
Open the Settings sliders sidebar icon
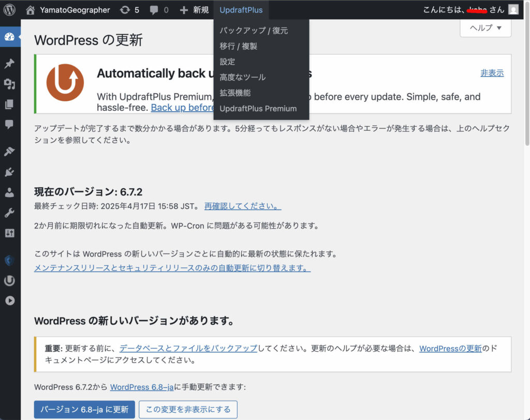[9, 233]
